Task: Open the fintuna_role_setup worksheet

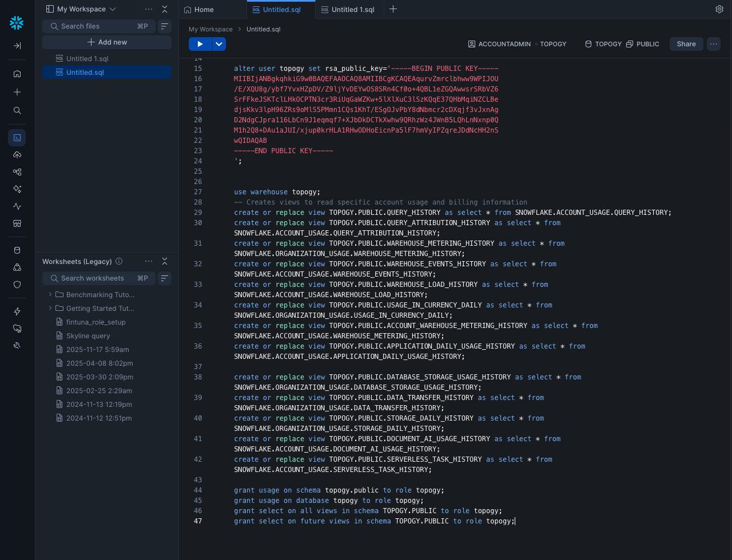Action: pyautogui.click(x=96, y=322)
